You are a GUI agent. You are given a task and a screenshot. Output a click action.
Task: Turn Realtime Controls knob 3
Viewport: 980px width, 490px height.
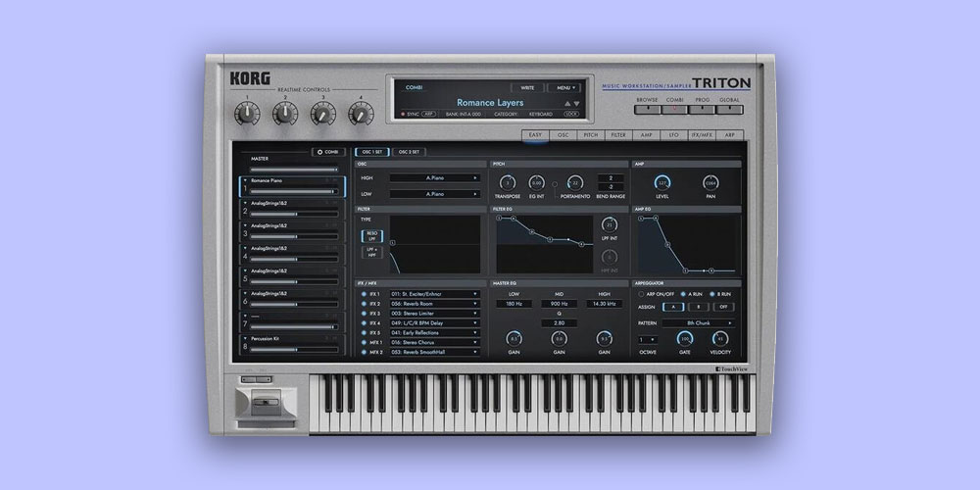click(x=323, y=113)
